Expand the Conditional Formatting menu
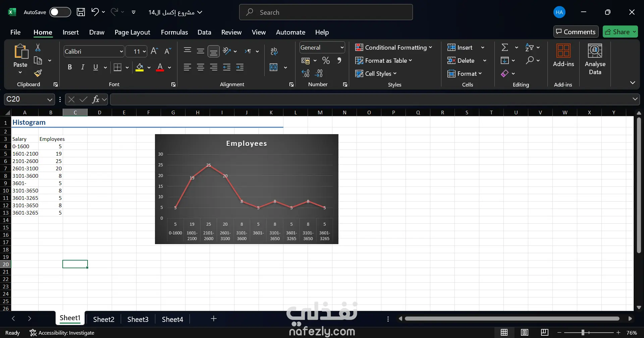This screenshot has width=644, height=338. pos(393,48)
